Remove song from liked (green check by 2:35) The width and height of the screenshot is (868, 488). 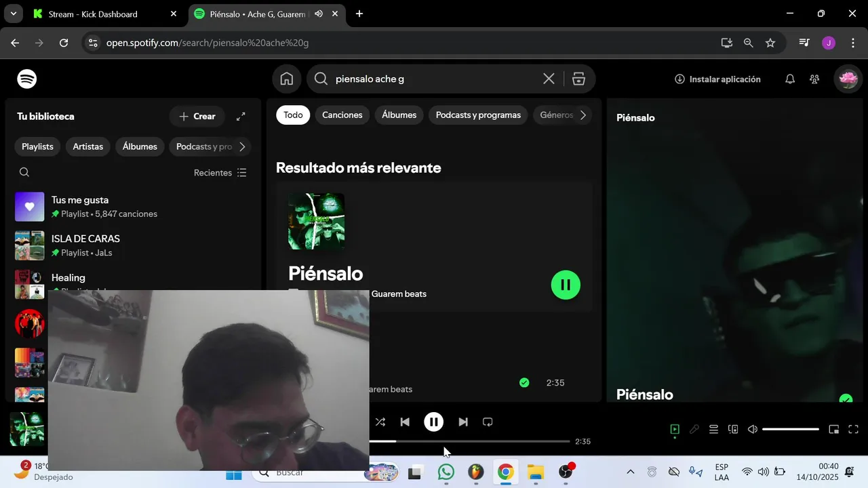click(x=524, y=383)
